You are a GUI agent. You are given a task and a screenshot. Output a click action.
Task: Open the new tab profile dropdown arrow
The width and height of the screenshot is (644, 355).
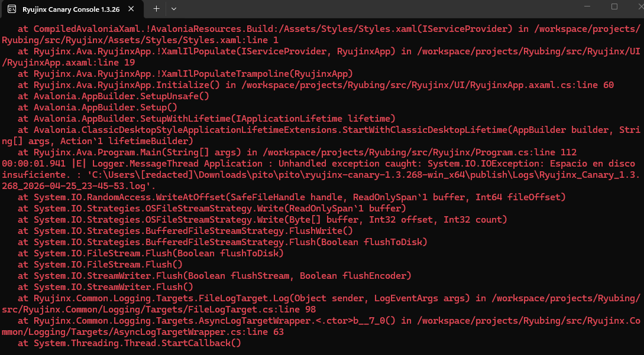[174, 9]
